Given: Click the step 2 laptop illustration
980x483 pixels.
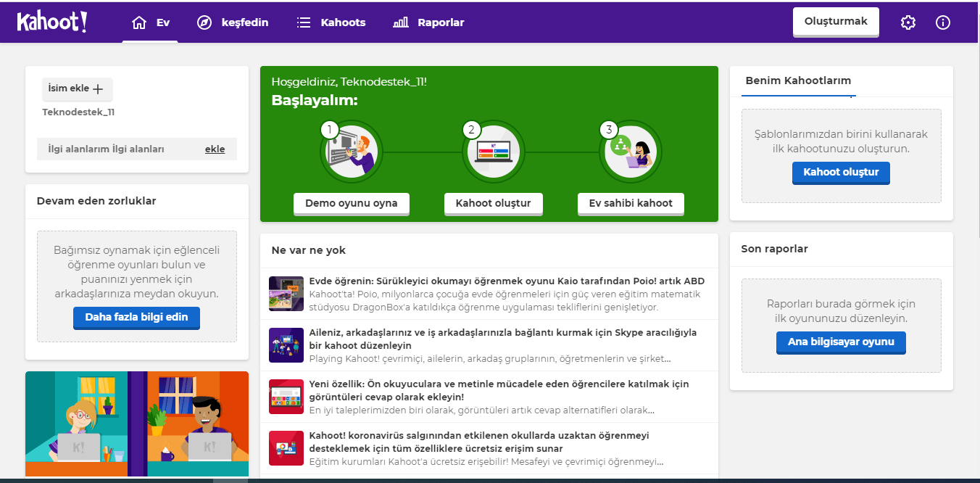Looking at the screenshot, I should [493, 151].
